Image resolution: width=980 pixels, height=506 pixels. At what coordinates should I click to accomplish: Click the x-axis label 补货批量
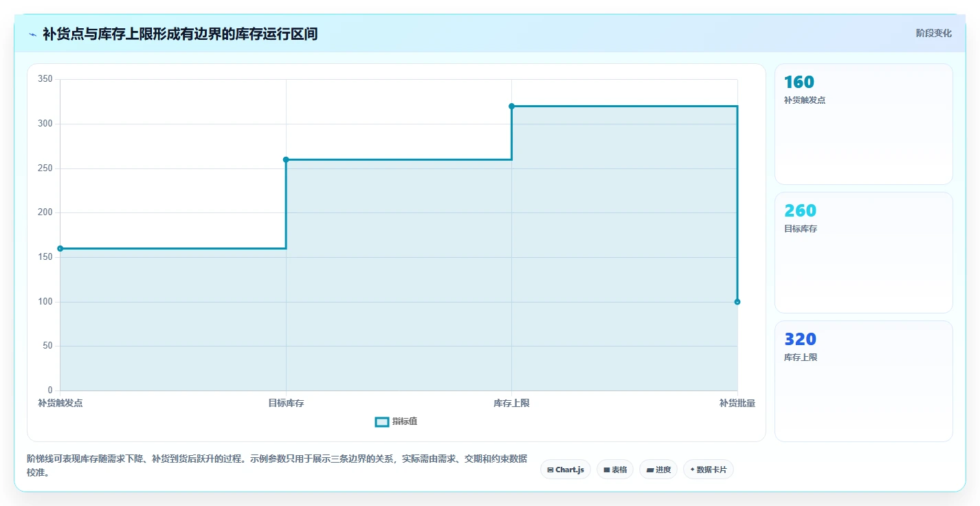[737, 403]
